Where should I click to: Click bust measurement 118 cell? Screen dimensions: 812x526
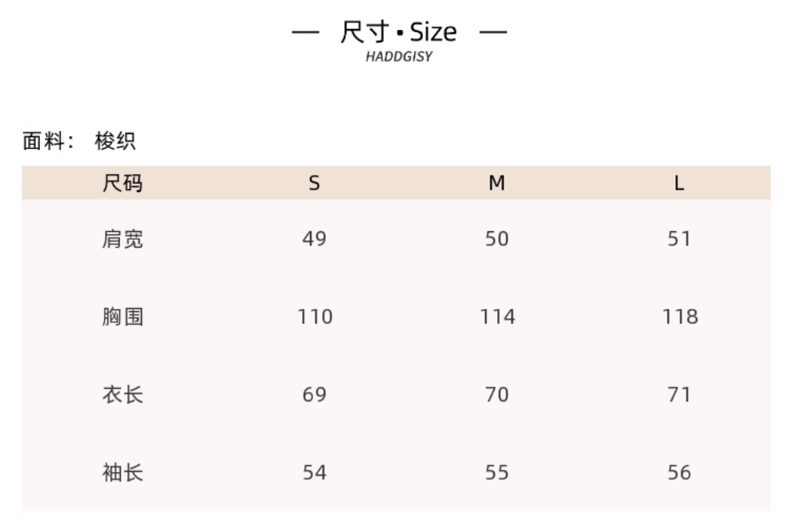679,317
